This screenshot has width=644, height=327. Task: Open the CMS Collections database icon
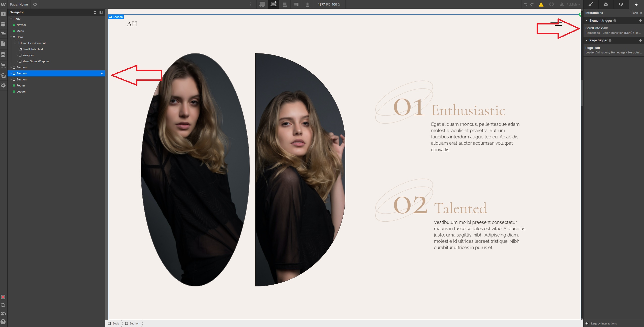(3, 55)
